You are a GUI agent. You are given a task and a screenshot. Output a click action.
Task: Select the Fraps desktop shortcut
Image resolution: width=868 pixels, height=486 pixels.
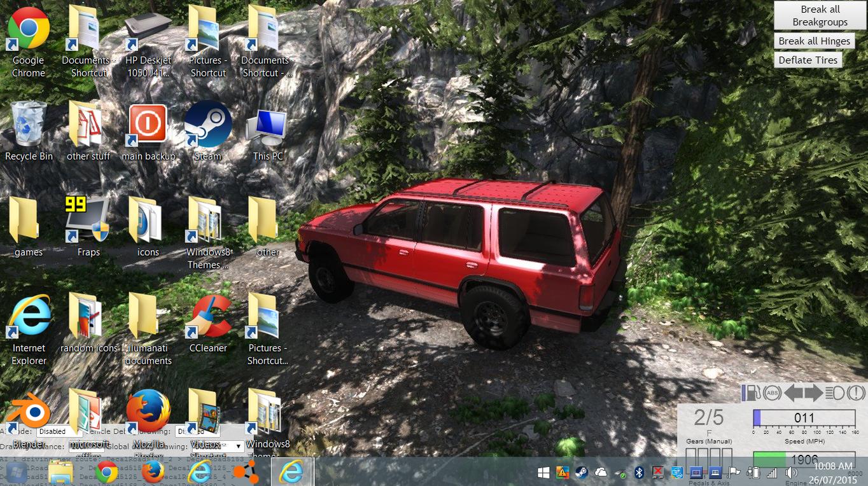pyautogui.click(x=88, y=226)
